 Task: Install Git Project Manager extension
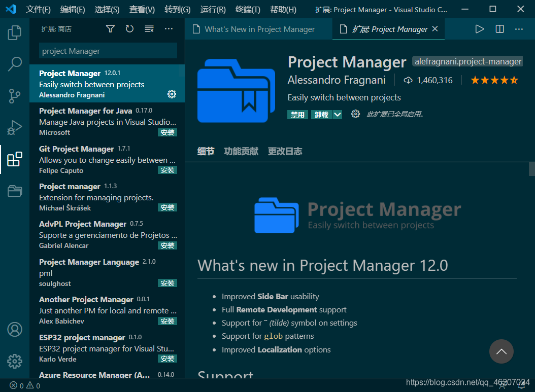(167, 170)
